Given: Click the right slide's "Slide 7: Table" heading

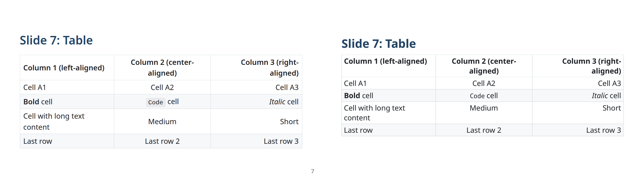Looking at the screenshot, I should tap(378, 44).
